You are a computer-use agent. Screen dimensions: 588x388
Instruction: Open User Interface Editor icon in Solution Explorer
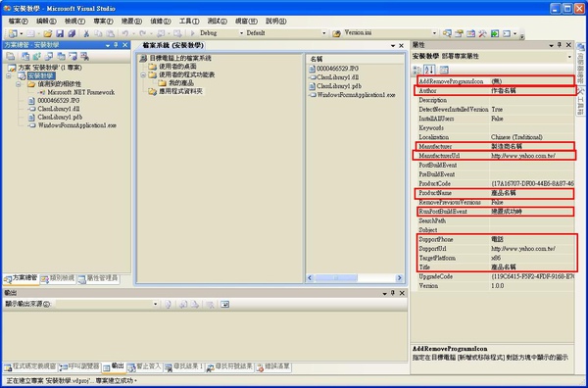tap(61, 57)
